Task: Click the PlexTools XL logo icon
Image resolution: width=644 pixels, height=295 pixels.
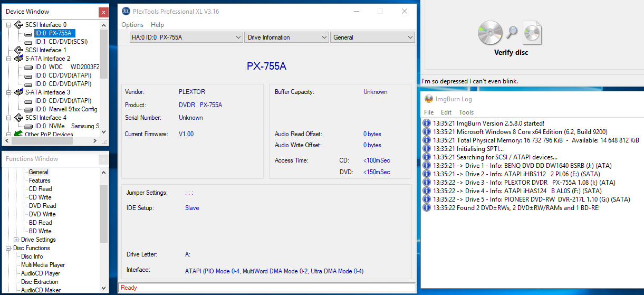Action: click(126, 11)
